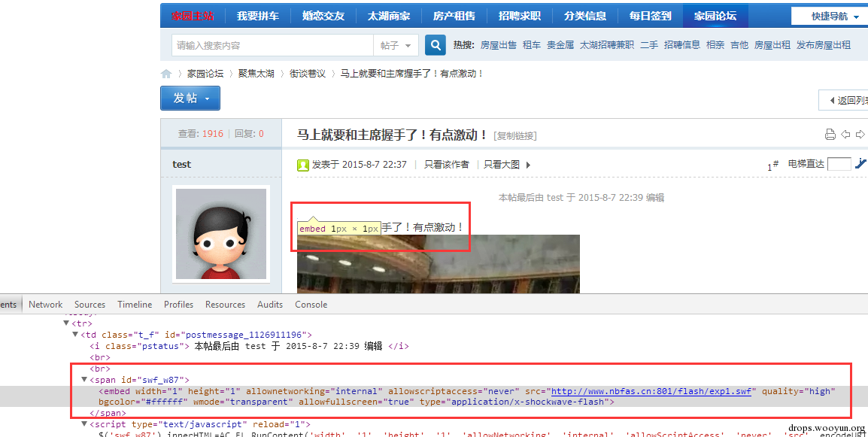Click the 吉他 hot search link
This screenshot has width=868, height=437.
click(739, 45)
